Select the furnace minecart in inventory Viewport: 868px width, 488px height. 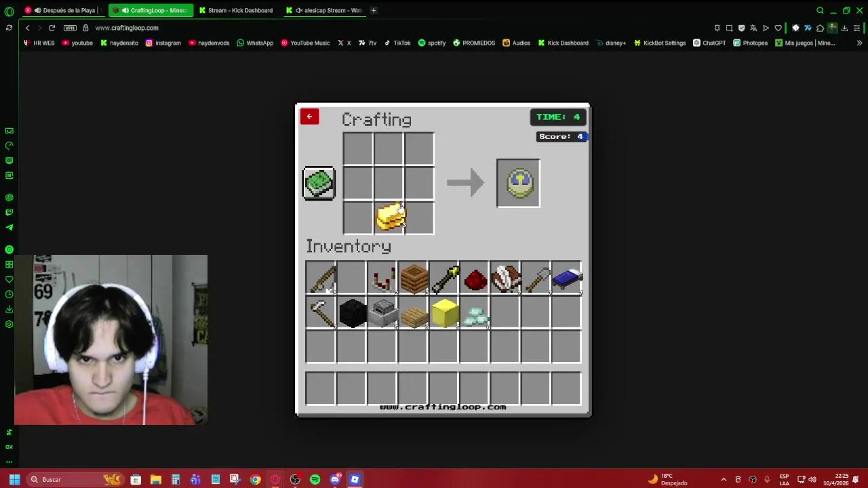382,312
